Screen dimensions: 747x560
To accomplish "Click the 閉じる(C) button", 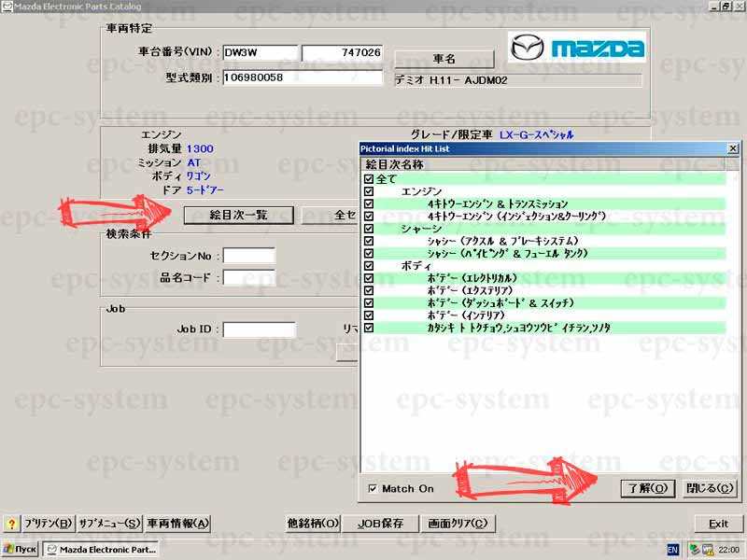I will (710, 488).
